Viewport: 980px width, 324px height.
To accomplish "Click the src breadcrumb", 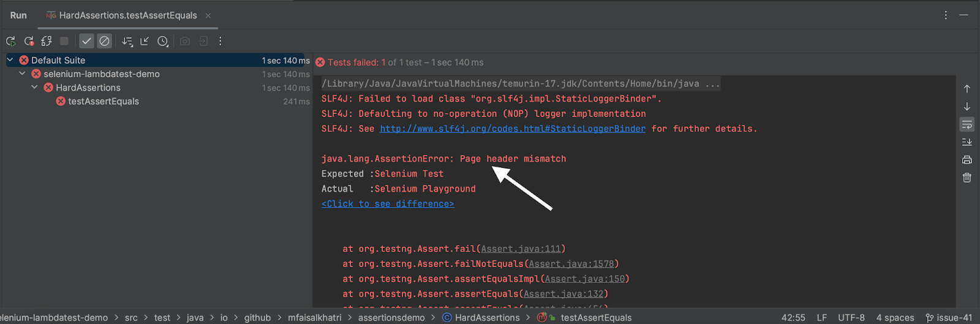I will 131,317.
